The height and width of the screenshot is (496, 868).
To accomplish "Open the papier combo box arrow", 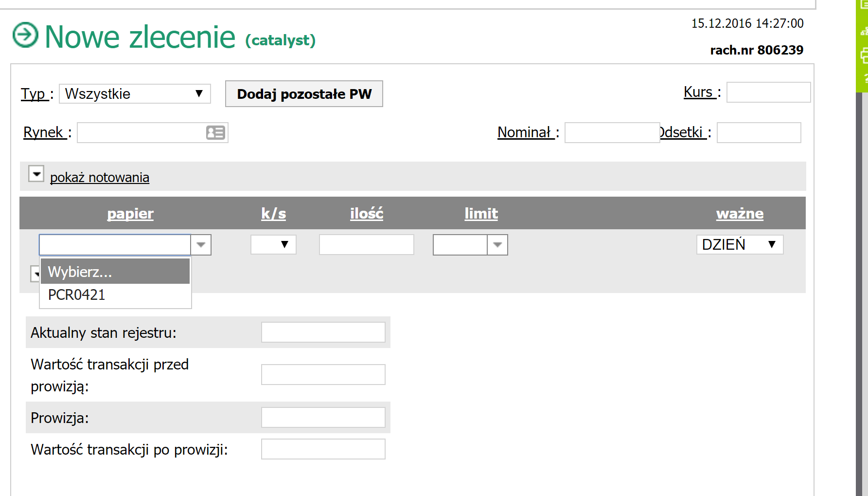I will (x=201, y=245).
